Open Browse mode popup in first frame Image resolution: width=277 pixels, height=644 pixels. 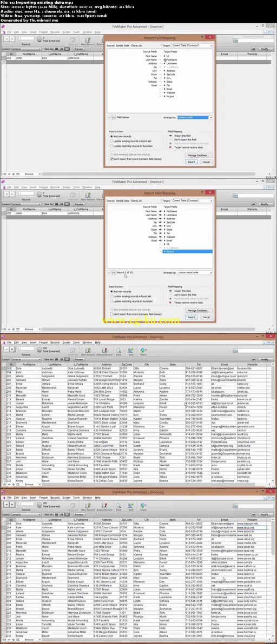29,174
